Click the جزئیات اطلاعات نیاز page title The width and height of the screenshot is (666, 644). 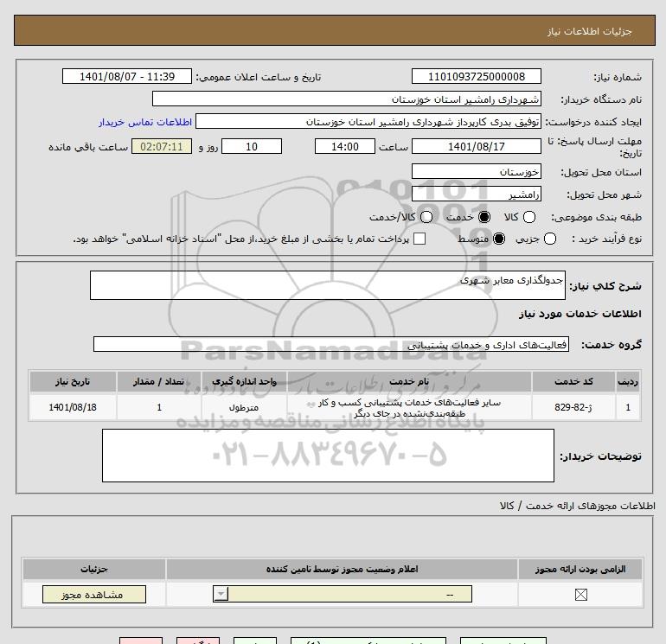click(x=590, y=31)
